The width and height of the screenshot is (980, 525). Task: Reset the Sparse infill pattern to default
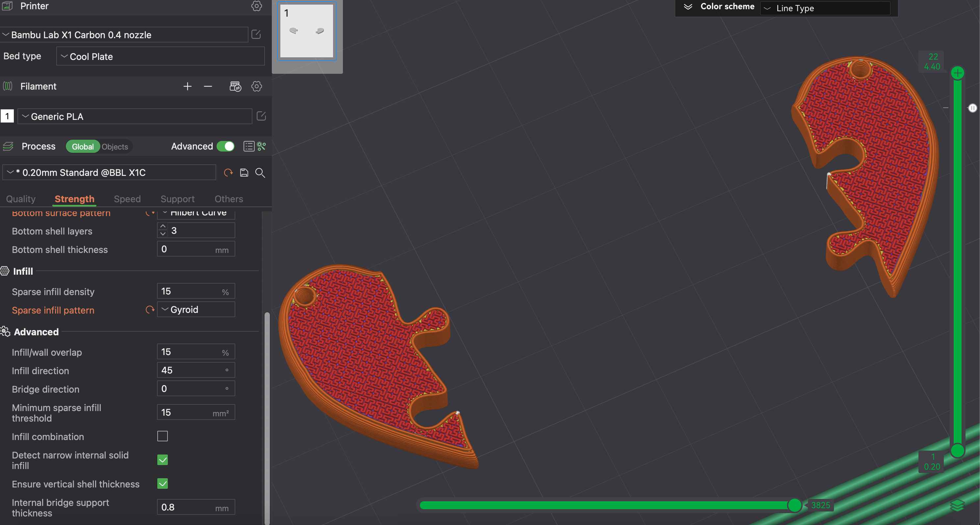(x=149, y=310)
